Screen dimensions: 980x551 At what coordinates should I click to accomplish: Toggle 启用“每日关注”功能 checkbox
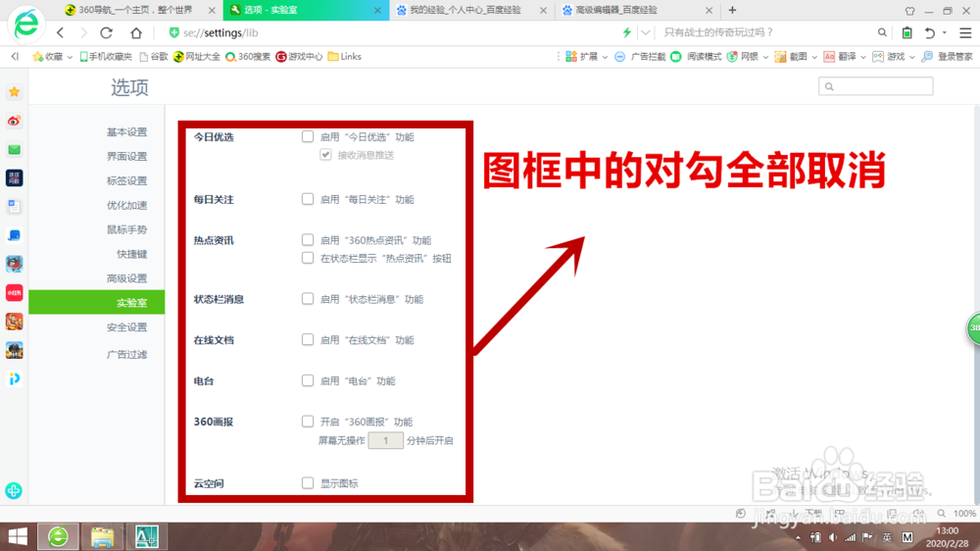(x=308, y=199)
